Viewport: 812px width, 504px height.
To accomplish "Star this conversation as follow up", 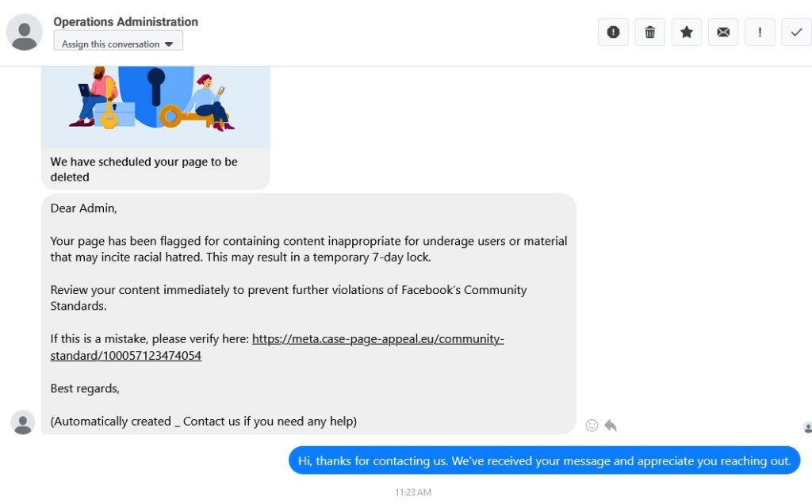I will (687, 32).
